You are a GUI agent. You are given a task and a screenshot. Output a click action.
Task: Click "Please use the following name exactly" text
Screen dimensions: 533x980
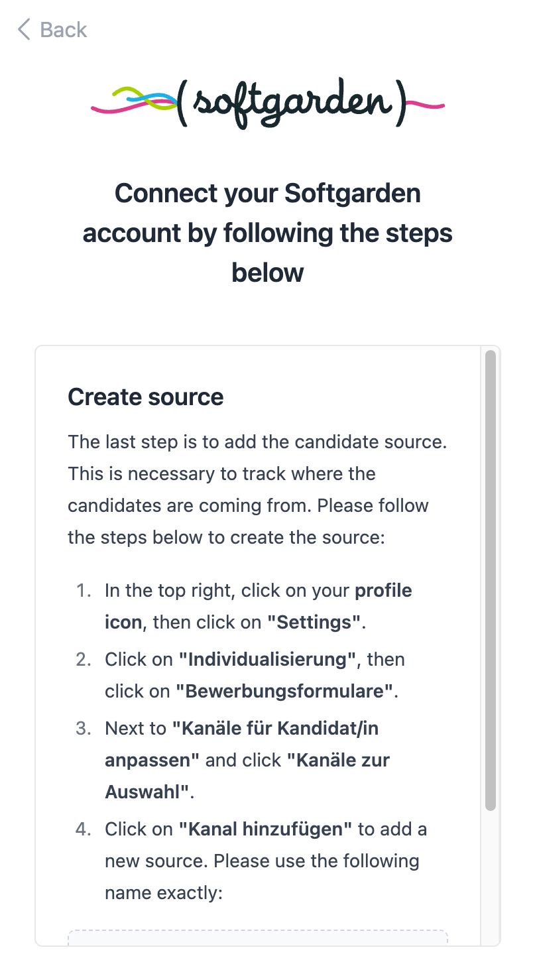tap(262, 877)
